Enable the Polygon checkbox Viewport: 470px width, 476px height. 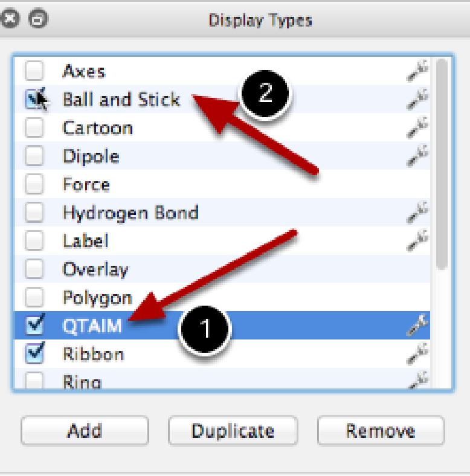34,297
